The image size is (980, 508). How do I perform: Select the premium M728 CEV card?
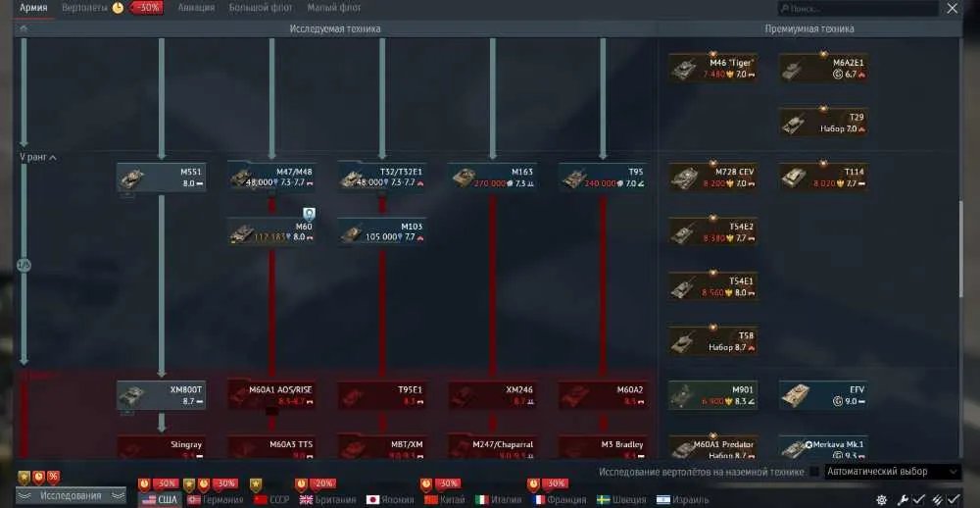713,178
